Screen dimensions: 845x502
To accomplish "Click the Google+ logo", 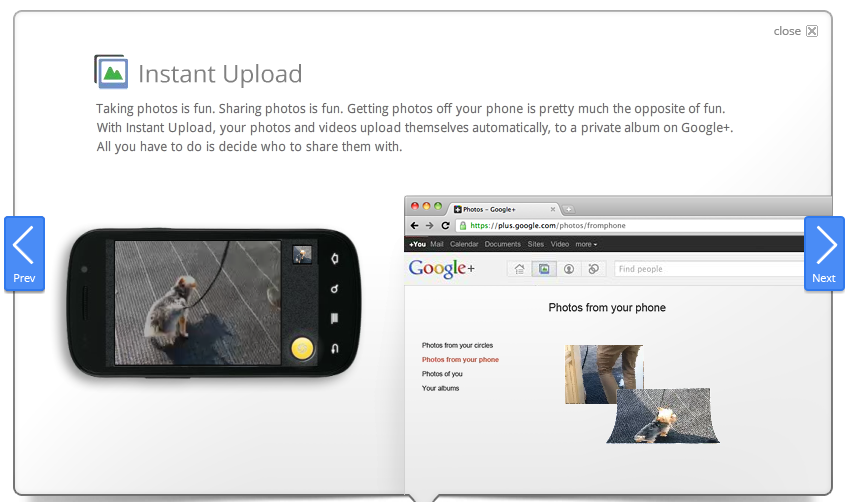I will click(441, 268).
